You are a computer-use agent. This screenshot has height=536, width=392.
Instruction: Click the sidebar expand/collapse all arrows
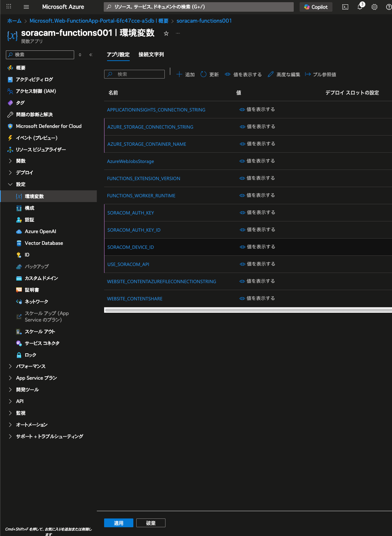pos(80,55)
